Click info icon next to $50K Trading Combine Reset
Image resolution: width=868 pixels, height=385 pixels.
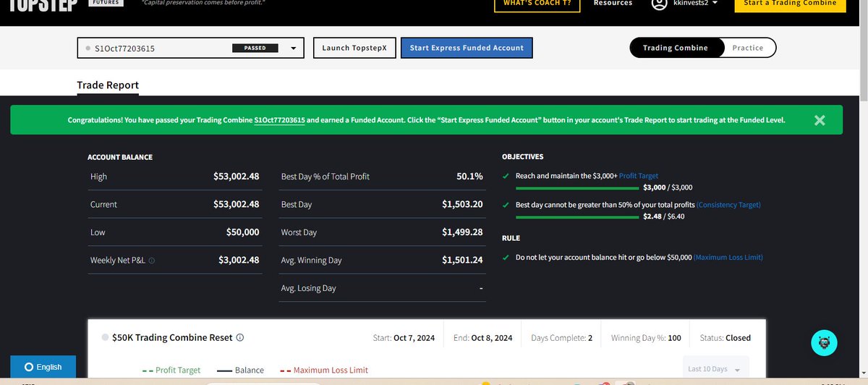tap(240, 337)
